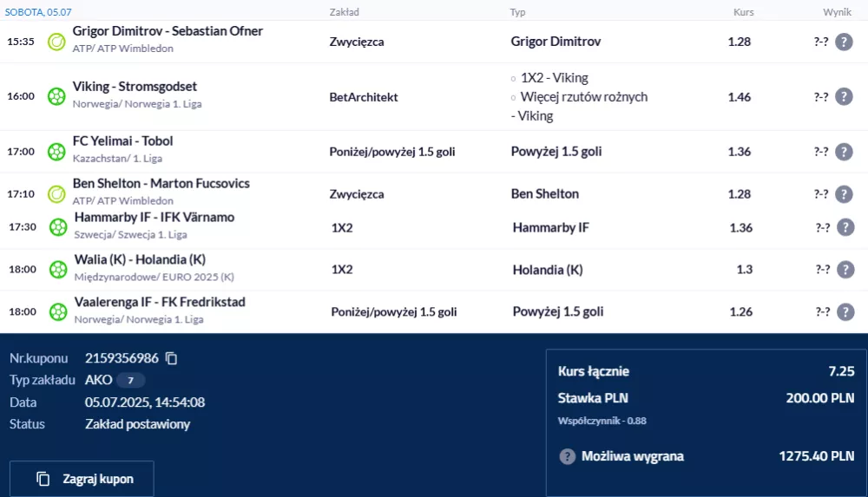
Task: Click the tennis icon for Dimitrov - Ofner
Action: (x=56, y=42)
